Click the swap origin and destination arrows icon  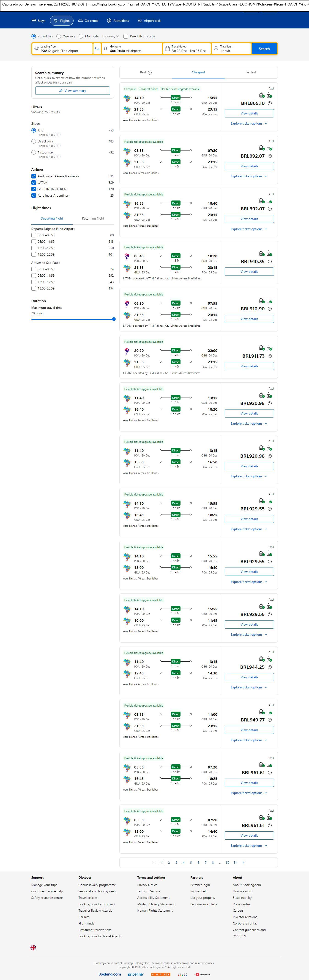tap(97, 49)
